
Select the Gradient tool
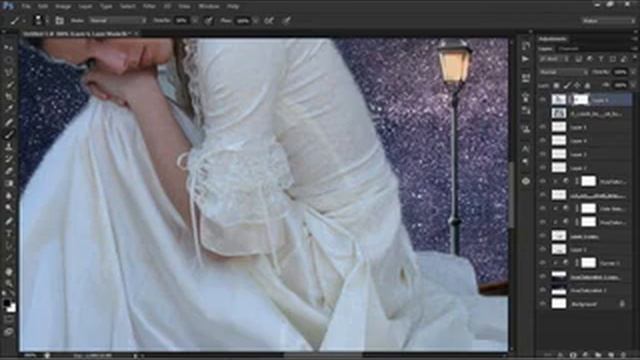pos(9,183)
